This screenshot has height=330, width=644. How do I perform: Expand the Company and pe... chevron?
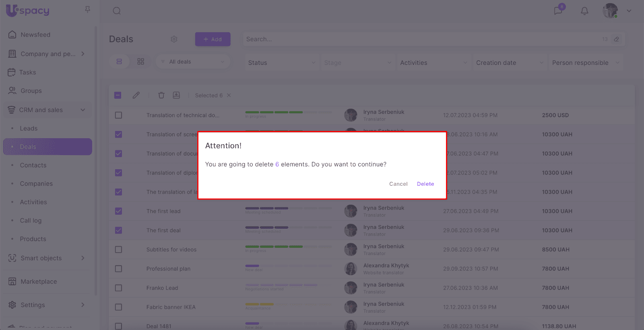[x=83, y=54]
